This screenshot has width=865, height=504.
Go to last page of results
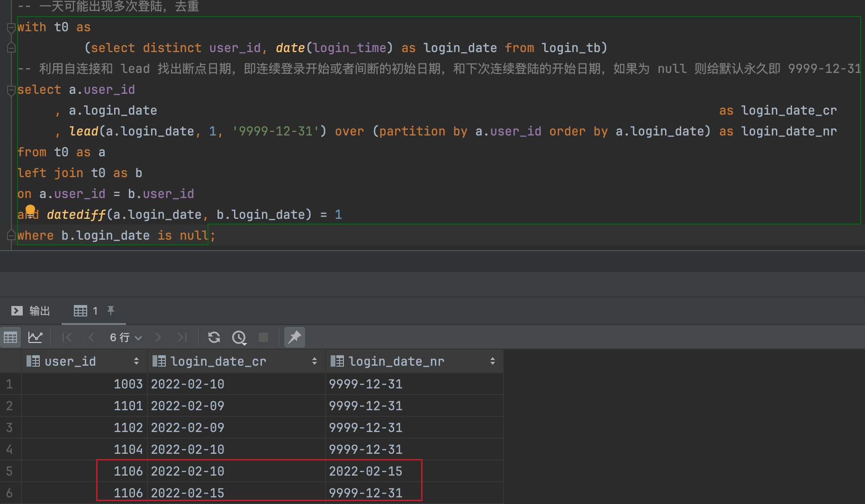tap(182, 337)
